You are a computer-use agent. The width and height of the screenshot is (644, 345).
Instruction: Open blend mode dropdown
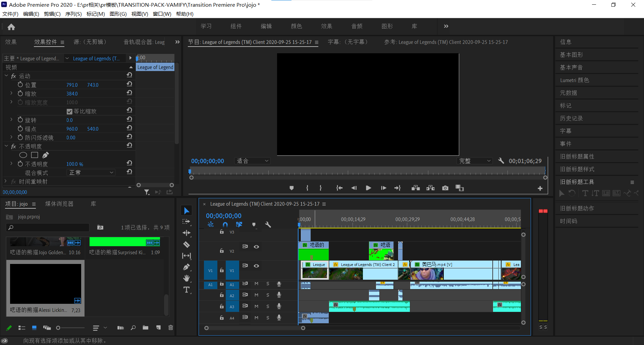coord(91,172)
